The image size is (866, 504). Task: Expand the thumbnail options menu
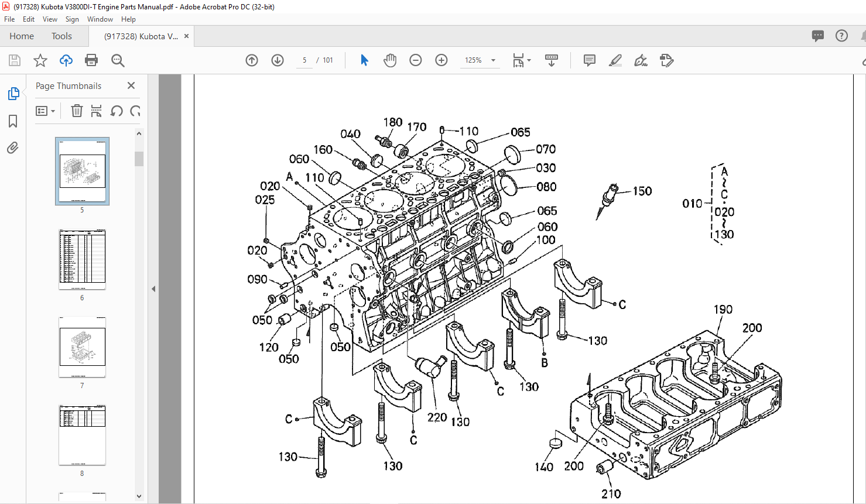pyautogui.click(x=45, y=111)
